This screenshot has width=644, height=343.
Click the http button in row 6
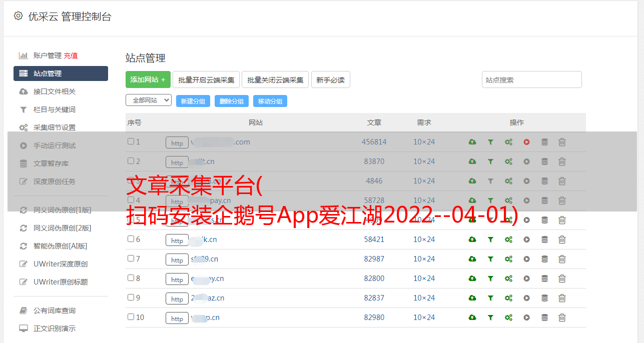click(x=177, y=240)
